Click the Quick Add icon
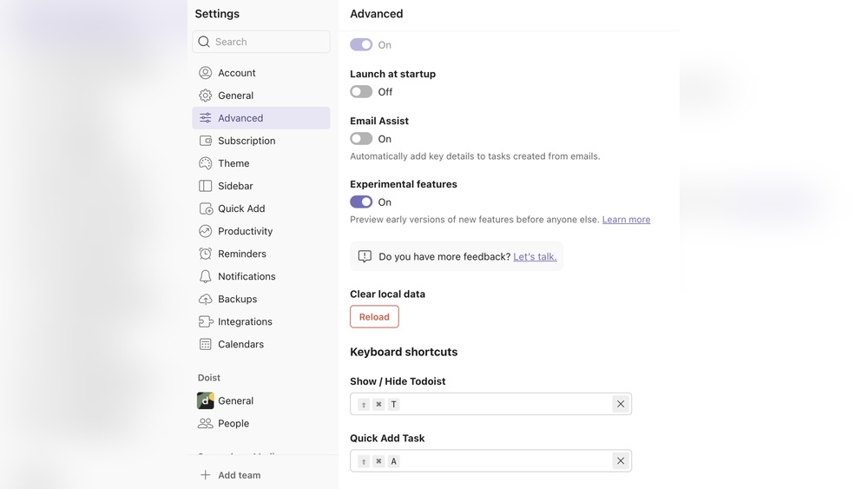This screenshot has width=868, height=489. click(206, 208)
